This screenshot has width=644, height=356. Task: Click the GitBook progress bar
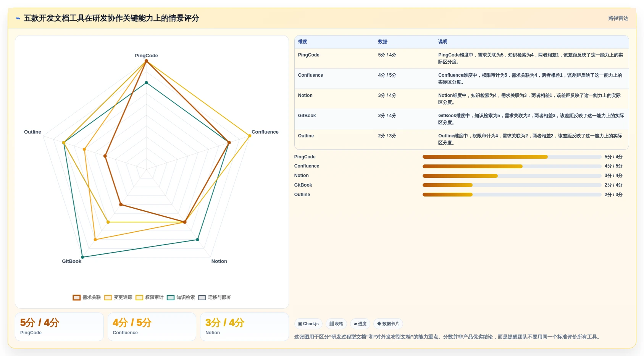pyautogui.click(x=512, y=185)
